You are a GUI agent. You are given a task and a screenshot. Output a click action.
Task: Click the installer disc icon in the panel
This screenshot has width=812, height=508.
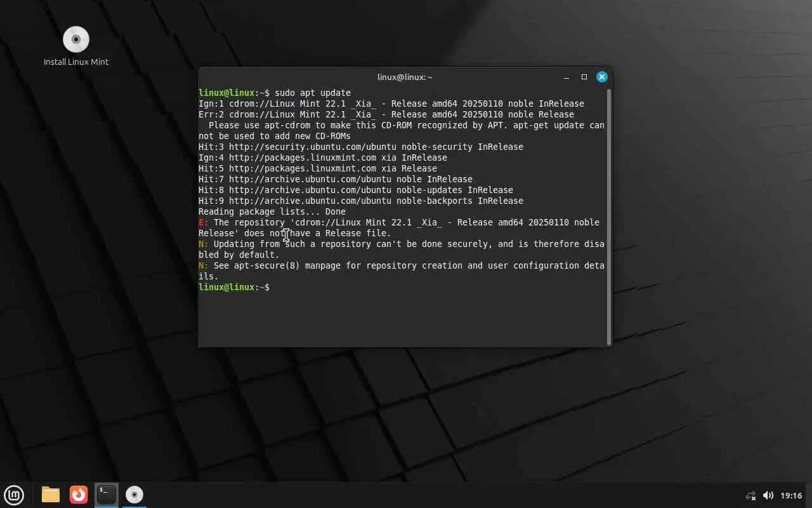point(134,495)
